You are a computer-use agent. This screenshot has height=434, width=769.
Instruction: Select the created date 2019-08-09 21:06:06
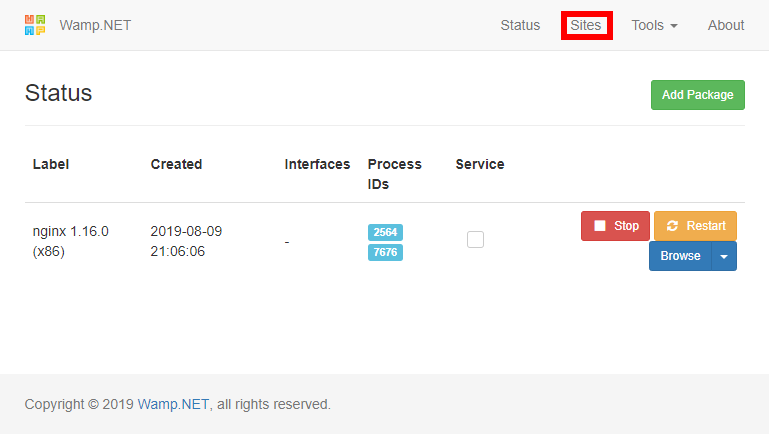coord(186,241)
